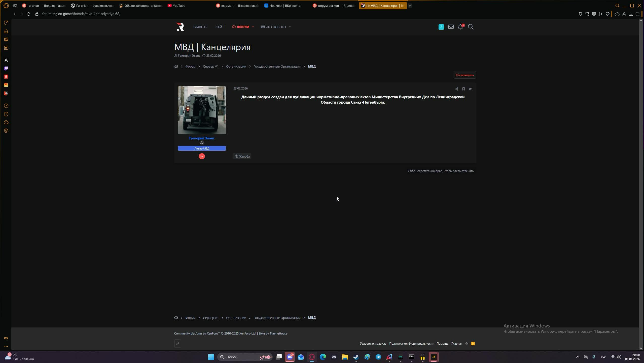Screen dimensions: 644x363
Task: Open the ГЛАВНАЯ navigation item
Action: coord(200,27)
